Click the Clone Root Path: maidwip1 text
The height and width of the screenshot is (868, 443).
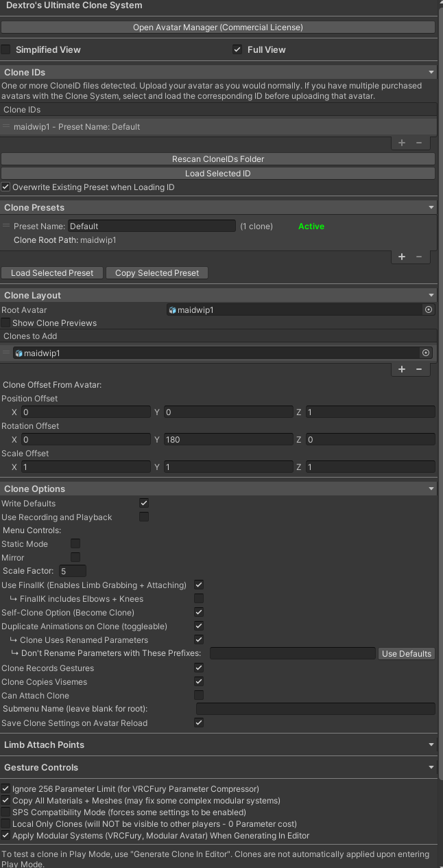click(64, 240)
